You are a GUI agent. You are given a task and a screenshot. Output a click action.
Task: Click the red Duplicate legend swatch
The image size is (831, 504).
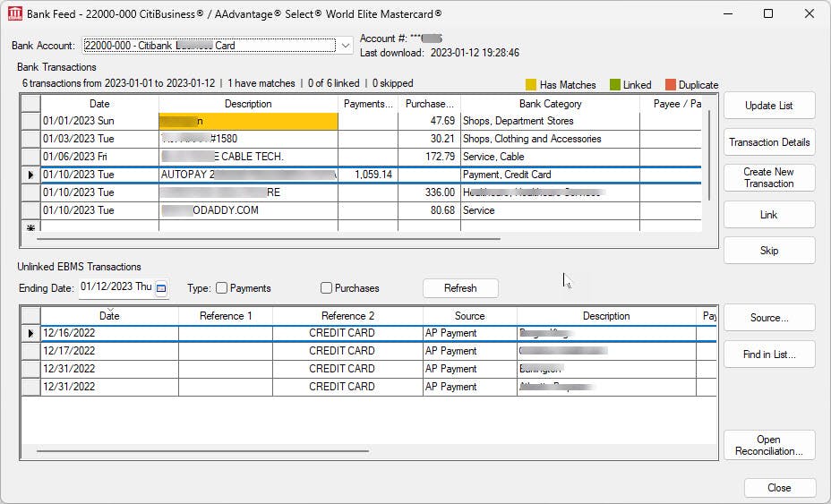(670, 85)
